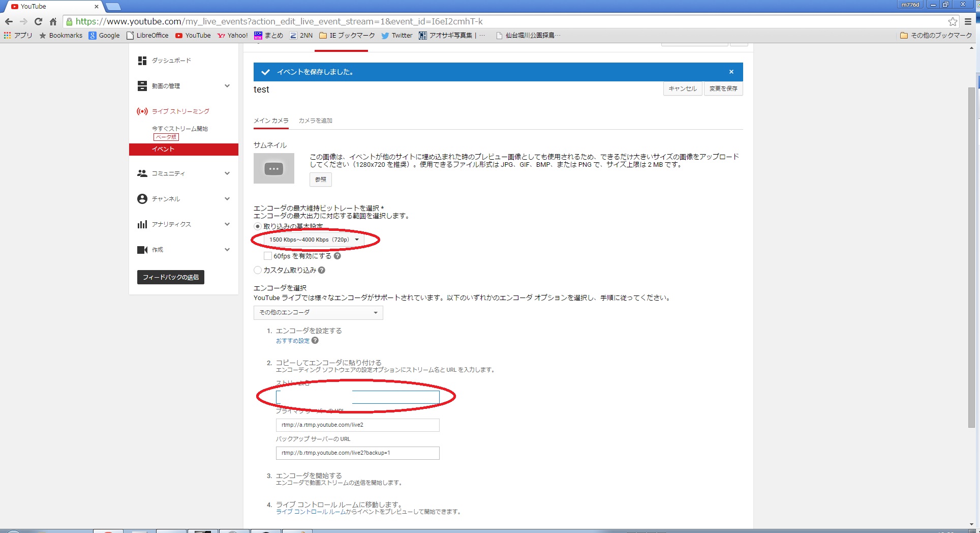Select the カスタム取り込み radio button
Screen dimensions: 980x533
pos(258,270)
